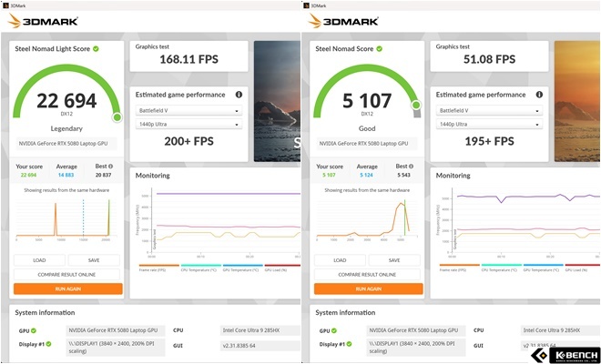Screen dimensions: 601x364
Task: Toggle CPU Temperature legend in left Monitoring
Action: point(201,268)
